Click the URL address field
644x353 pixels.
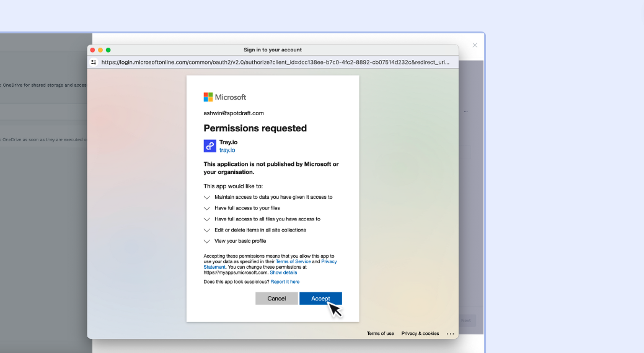coord(275,63)
